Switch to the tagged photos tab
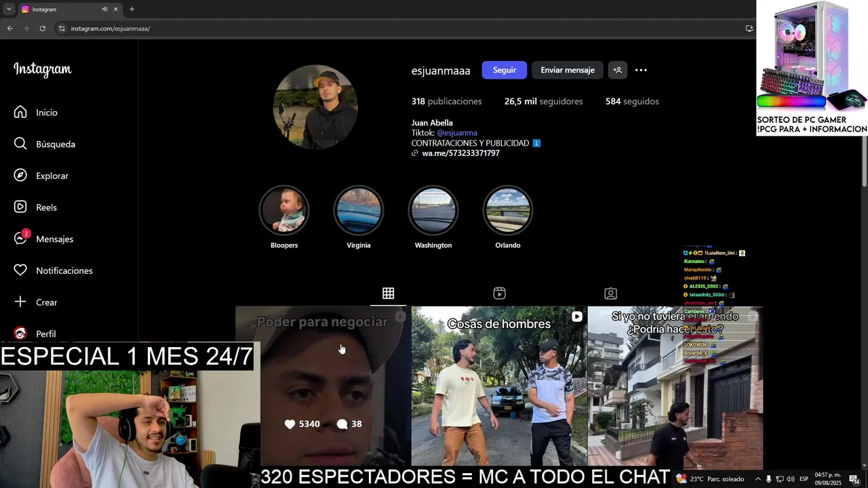 click(610, 293)
